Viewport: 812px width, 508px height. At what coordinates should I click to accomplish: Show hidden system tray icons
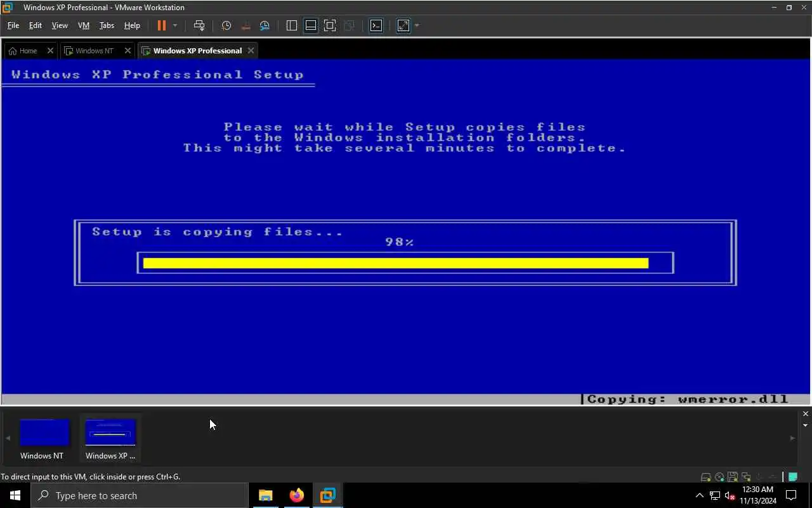[700, 495]
